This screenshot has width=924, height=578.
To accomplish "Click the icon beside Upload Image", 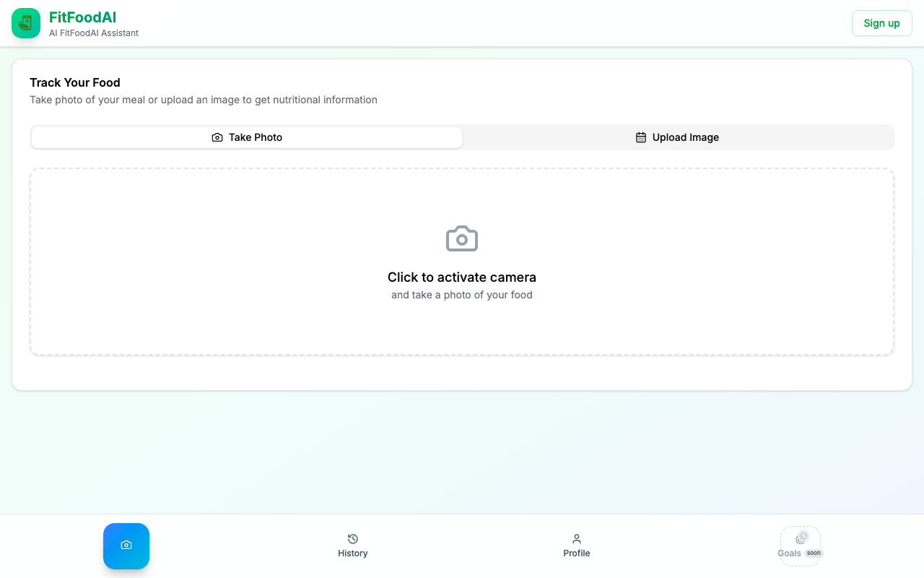I will [641, 137].
